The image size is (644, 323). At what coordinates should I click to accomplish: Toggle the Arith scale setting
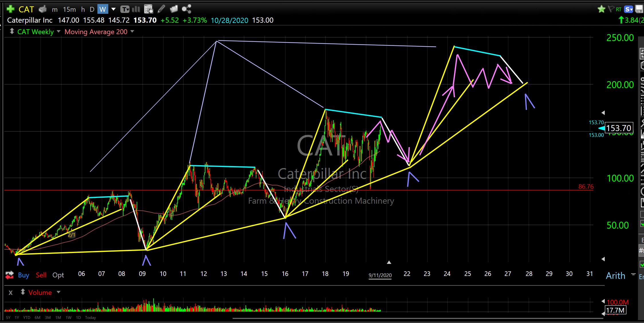click(x=615, y=276)
